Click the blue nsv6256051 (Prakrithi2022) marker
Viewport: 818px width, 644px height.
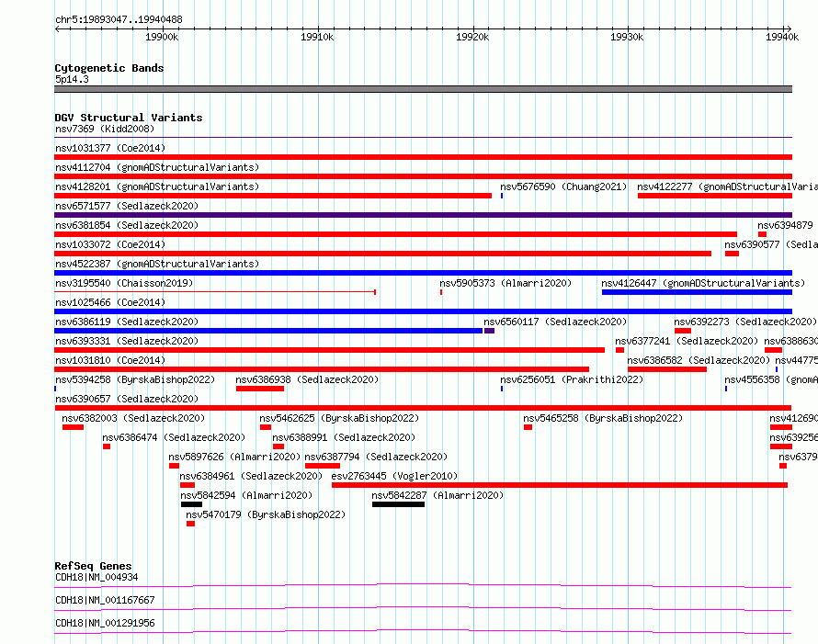(502, 389)
